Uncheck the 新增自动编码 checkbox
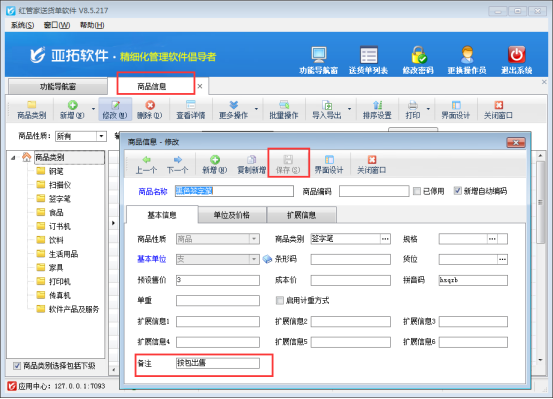The width and height of the screenshot is (553, 399). pos(457,191)
